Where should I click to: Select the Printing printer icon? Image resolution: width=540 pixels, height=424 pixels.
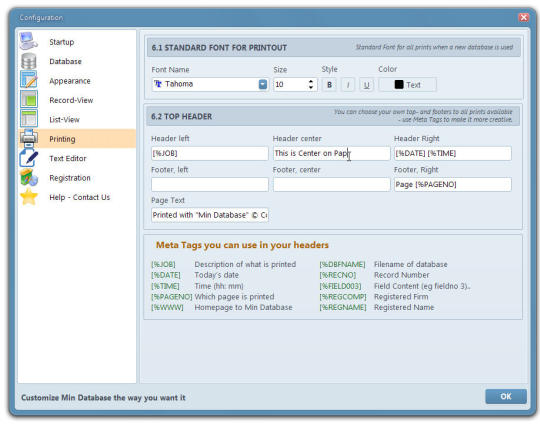29,138
